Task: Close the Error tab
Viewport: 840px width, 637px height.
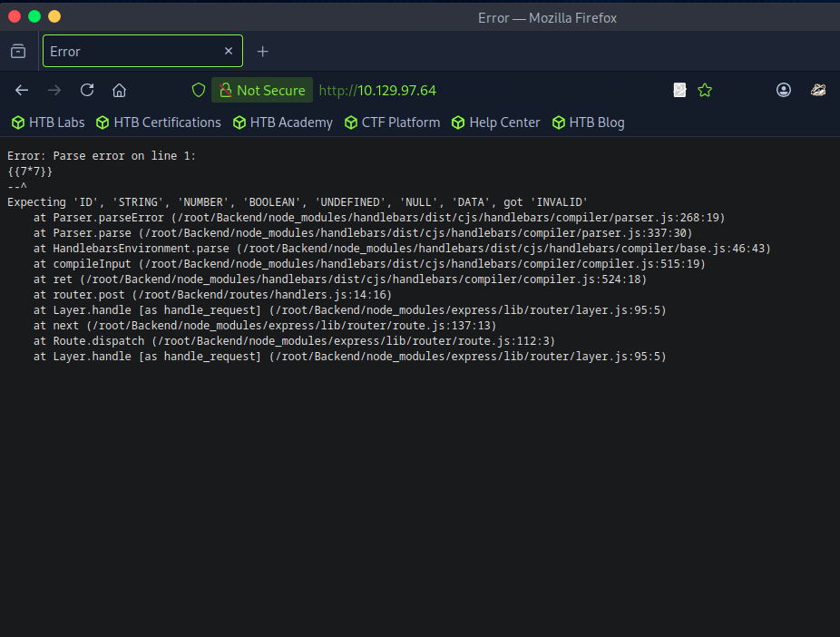Action: (229, 52)
